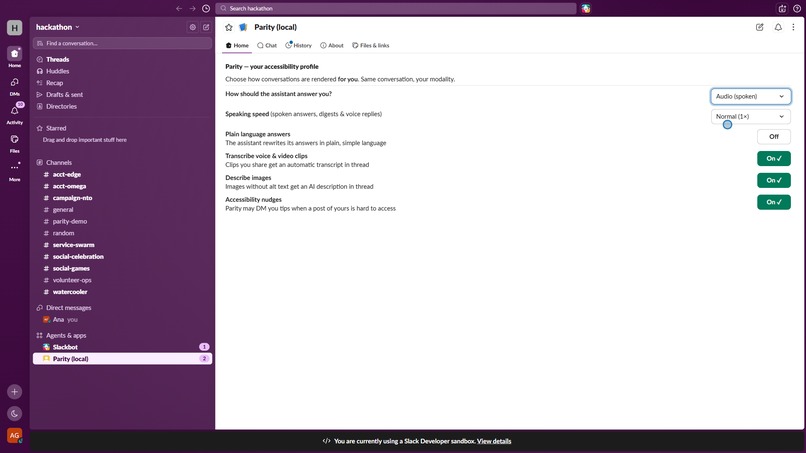
Task: Go back with the left arrow
Action: (179, 8)
